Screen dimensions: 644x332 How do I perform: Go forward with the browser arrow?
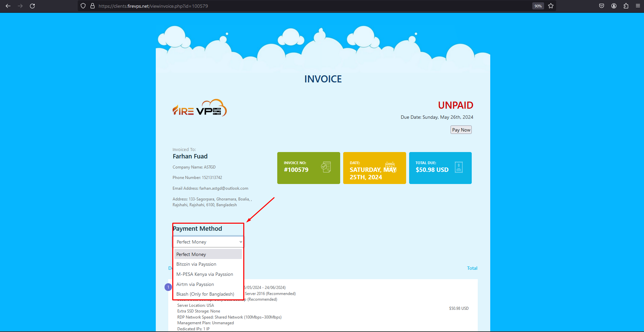pos(20,6)
